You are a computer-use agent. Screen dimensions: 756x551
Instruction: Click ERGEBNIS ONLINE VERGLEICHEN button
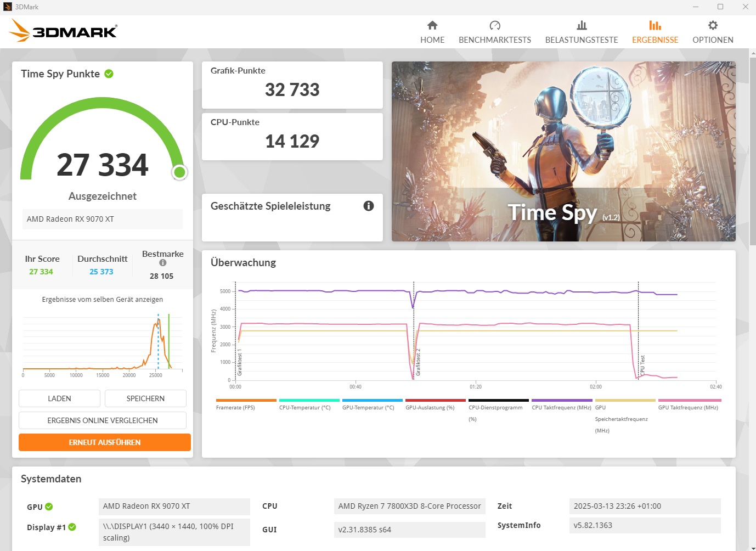point(103,420)
